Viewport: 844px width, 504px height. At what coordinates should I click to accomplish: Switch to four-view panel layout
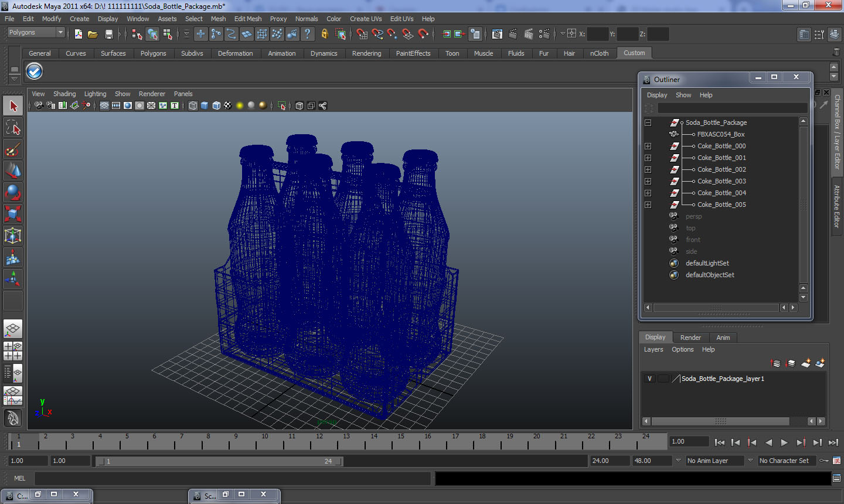[13, 351]
